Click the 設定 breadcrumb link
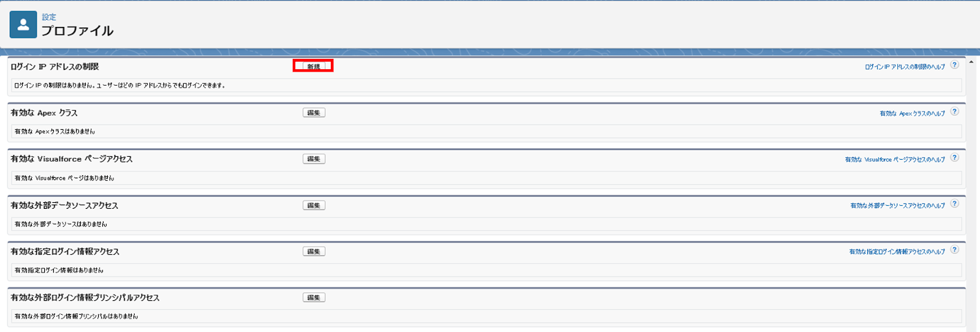The image size is (980, 332). click(x=49, y=17)
